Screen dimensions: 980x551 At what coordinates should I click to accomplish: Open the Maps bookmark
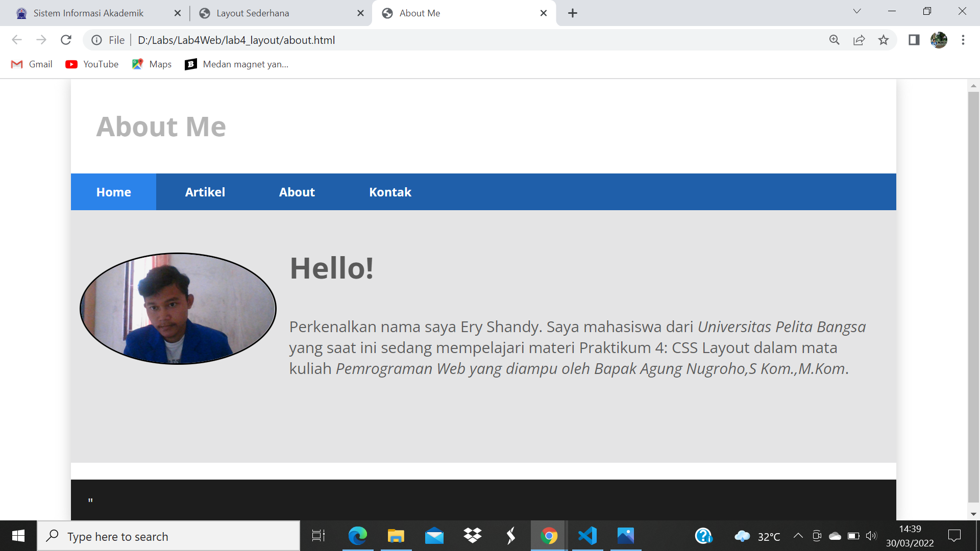(151, 64)
